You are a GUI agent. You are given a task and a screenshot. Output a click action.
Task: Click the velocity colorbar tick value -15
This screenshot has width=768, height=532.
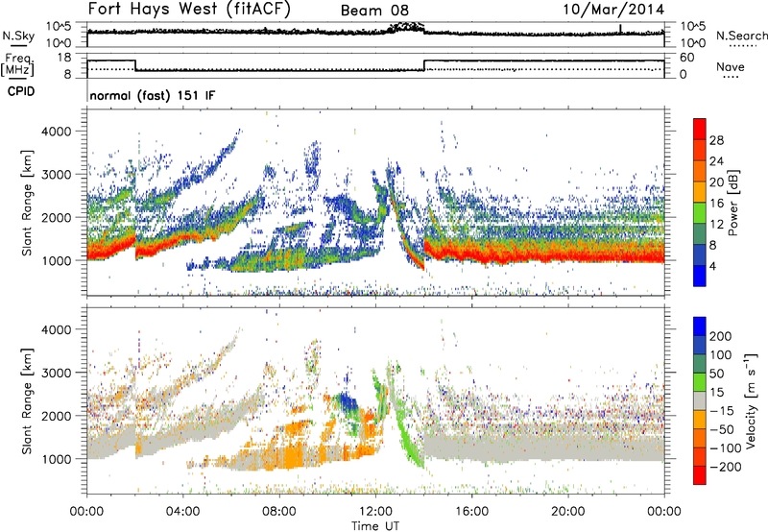click(x=722, y=410)
